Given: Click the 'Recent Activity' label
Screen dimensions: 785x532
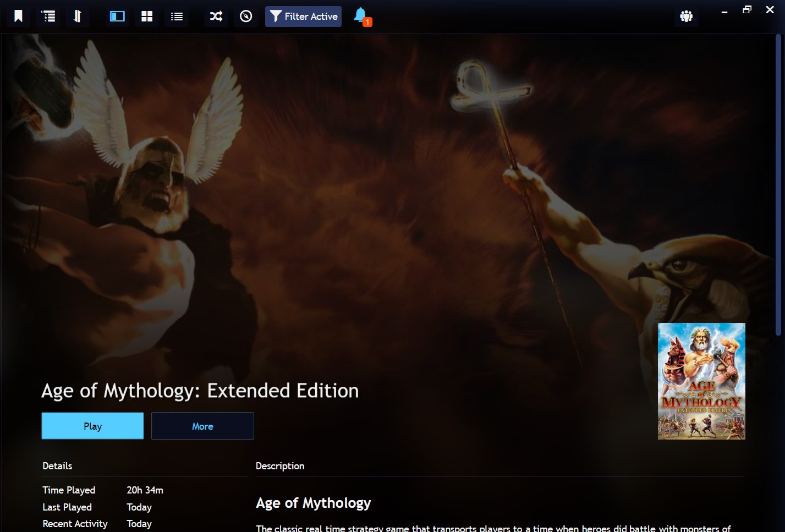Looking at the screenshot, I should [75, 524].
